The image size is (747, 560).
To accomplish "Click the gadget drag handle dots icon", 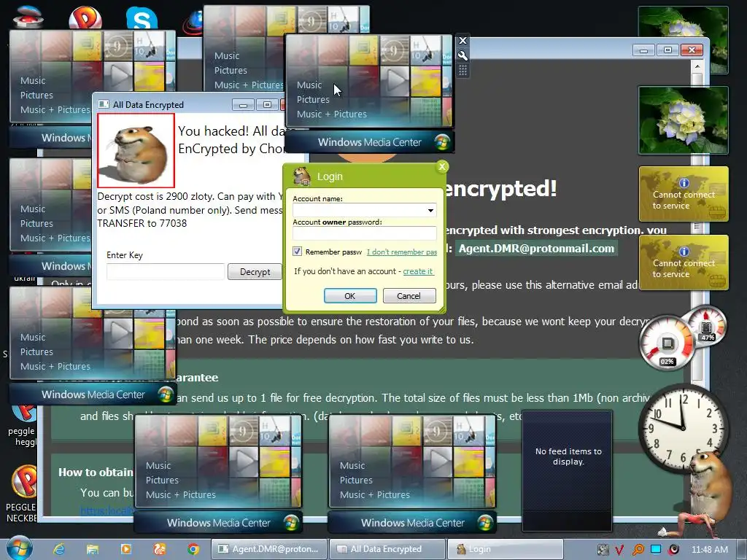I will click(462, 71).
